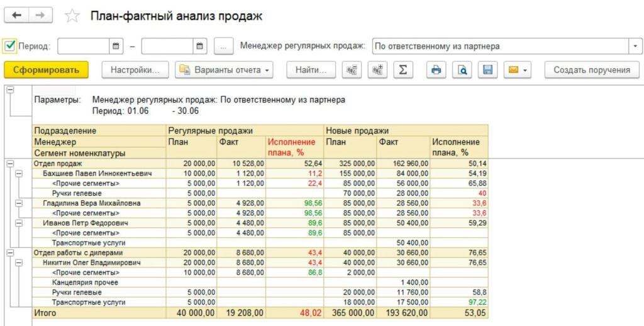Screen dimensions: 644x326
Task: Open the Настройки... settings button
Action: pos(135,70)
